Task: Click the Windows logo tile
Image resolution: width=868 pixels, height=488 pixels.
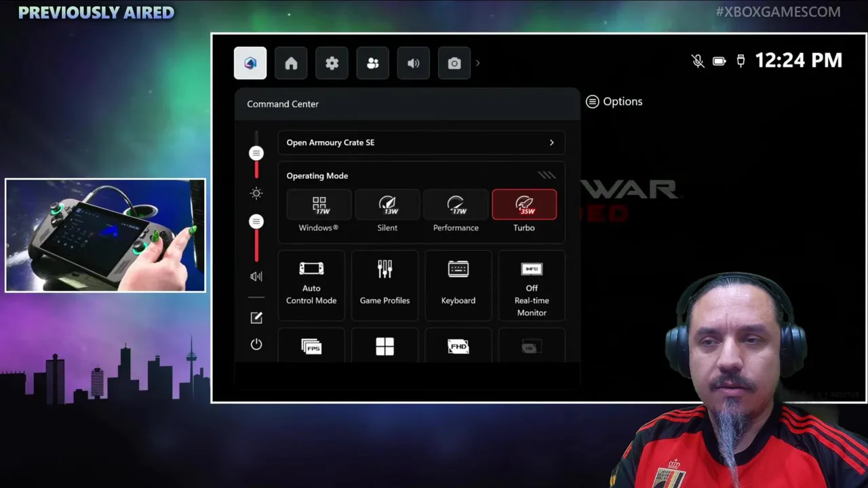Action: pos(384,346)
